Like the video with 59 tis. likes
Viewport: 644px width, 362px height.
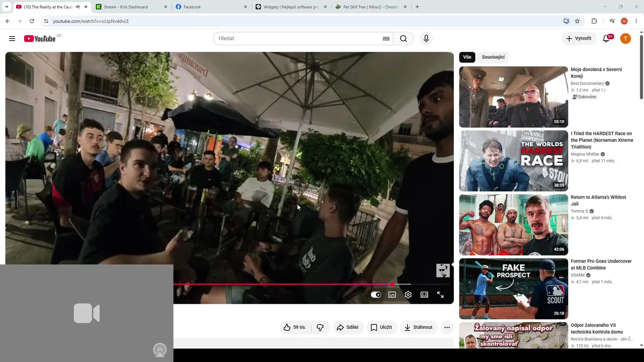pyautogui.click(x=295, y=327)
